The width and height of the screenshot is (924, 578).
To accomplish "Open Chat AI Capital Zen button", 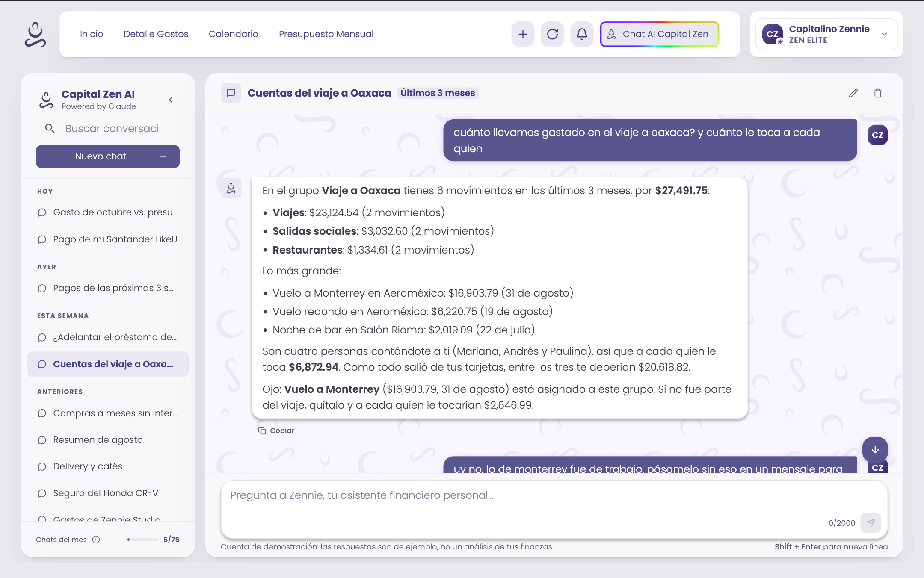I will click(659, 34).
